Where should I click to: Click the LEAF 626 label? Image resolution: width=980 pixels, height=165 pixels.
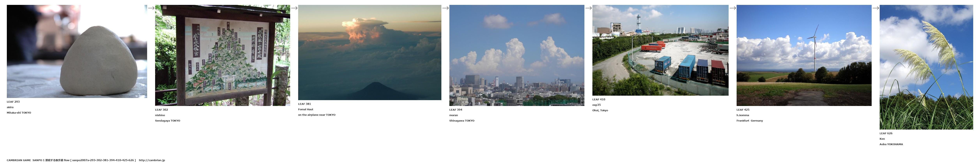click(886, 133)
